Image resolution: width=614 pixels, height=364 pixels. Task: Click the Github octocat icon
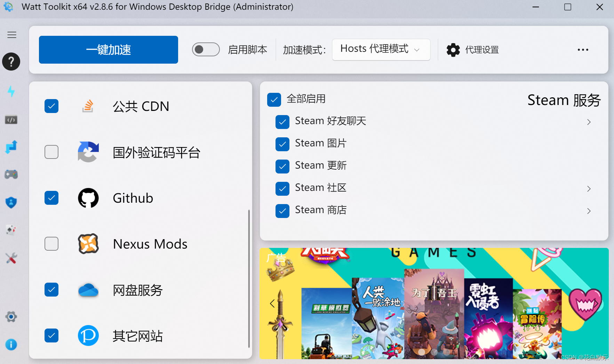[88, 198]
